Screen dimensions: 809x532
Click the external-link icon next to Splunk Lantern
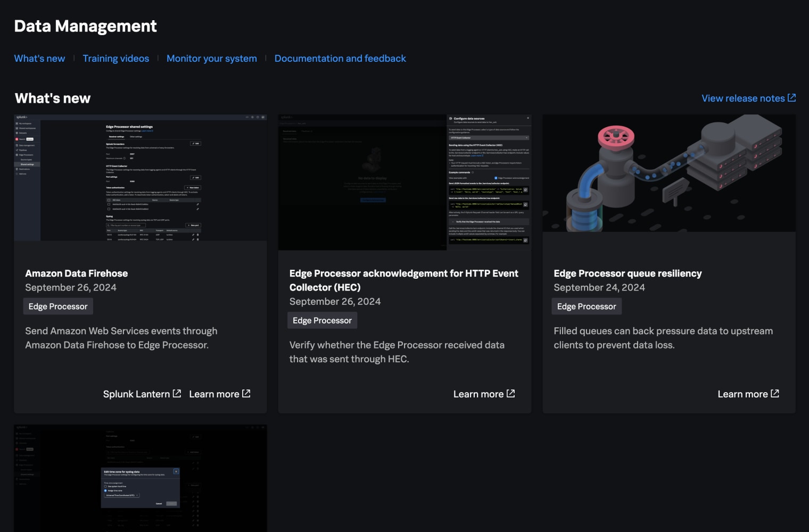tap(177, 394)
